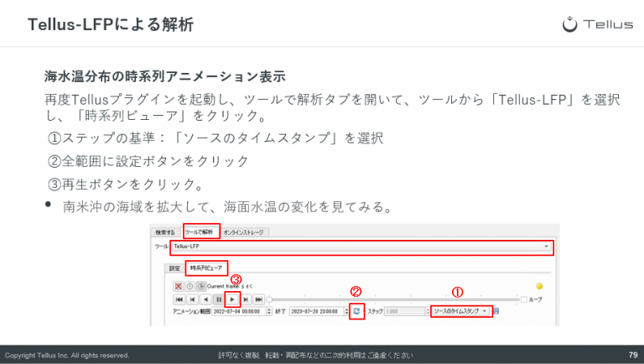The height and width of the screenshot is (364, 644).
Task: Play the animation in reverse
Action: pos(205,299)
